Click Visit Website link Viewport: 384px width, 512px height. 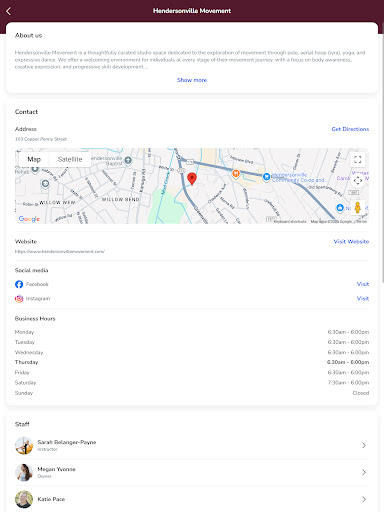351,241
